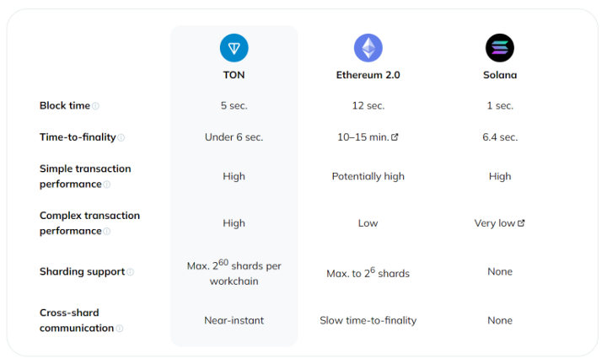Select the TON column heading
Viewport: 607px width, 364px height.
[234, 75]
